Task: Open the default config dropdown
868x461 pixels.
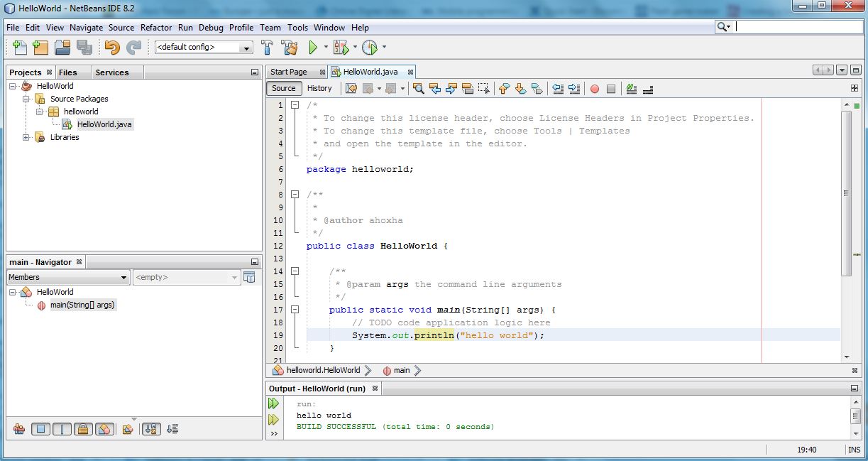Action: click(x=248, y=47)
